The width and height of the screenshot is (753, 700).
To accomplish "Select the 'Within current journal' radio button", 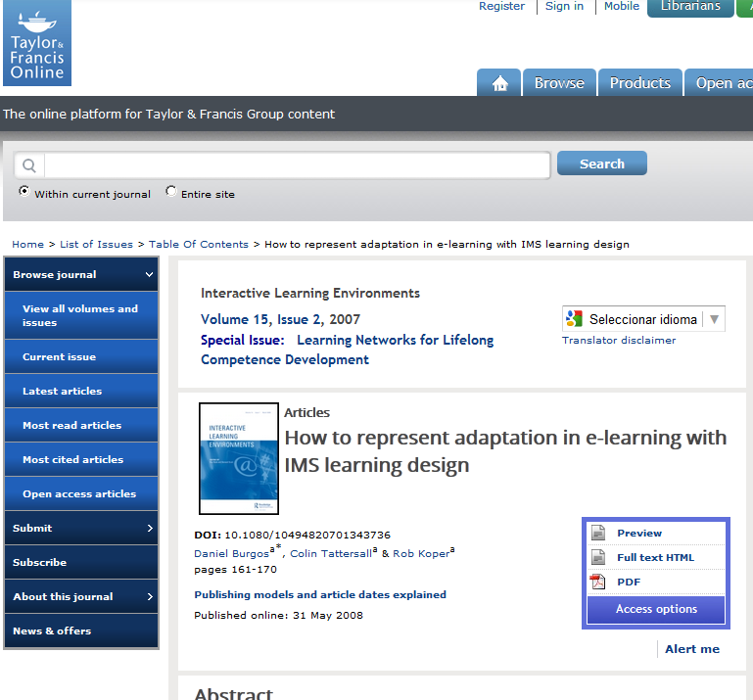I will tap(24, 192).
